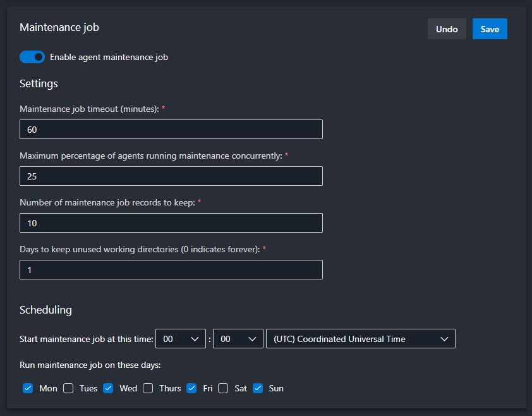Viewport: 532px width, 416px height.
Task: Uncheck the Mon checkbox
Action: (x=28, y=388)
